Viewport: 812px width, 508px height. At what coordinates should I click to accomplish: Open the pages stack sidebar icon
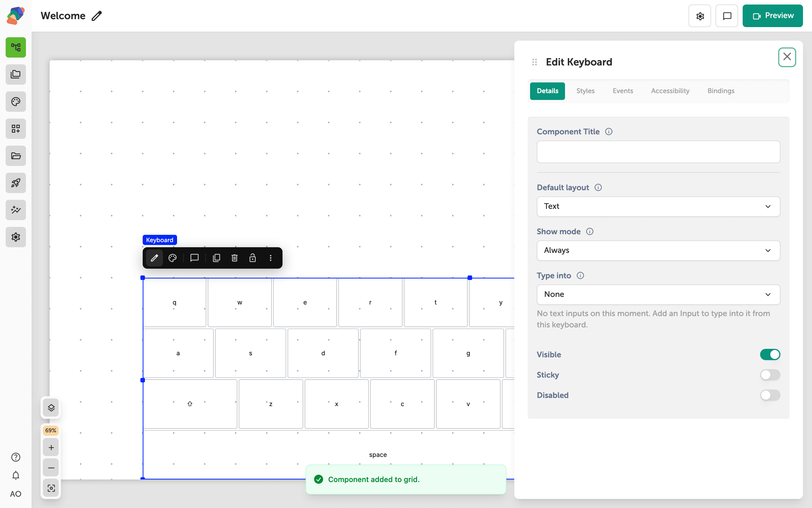(x=16, y=74)
